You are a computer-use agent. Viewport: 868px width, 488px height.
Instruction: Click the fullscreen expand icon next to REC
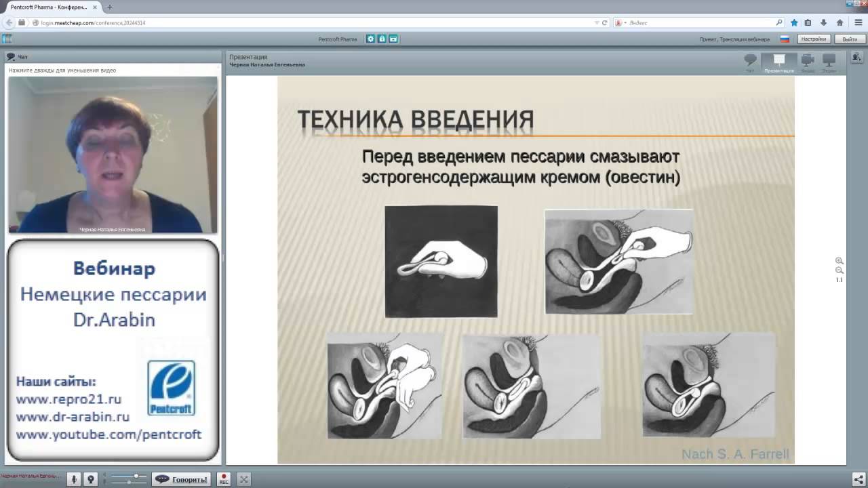(244, 479)
